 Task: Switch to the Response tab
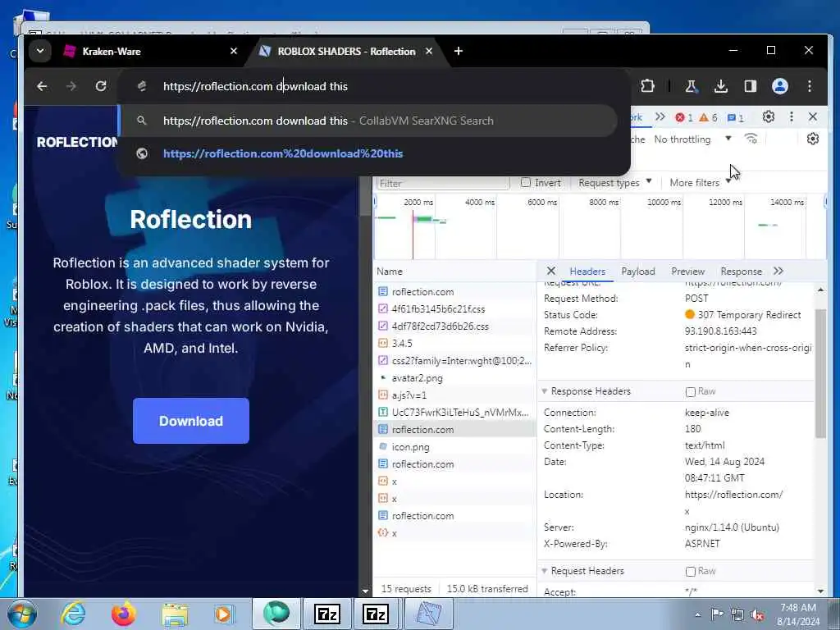point(741,272)
